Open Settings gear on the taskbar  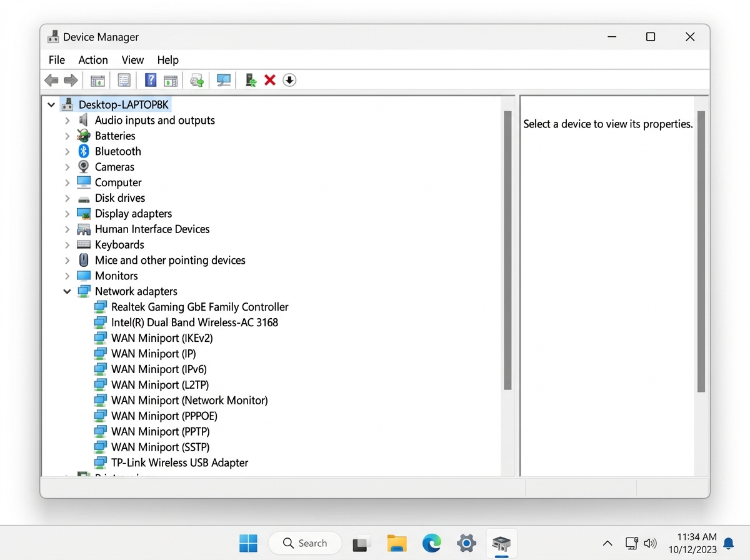[466, 543]
